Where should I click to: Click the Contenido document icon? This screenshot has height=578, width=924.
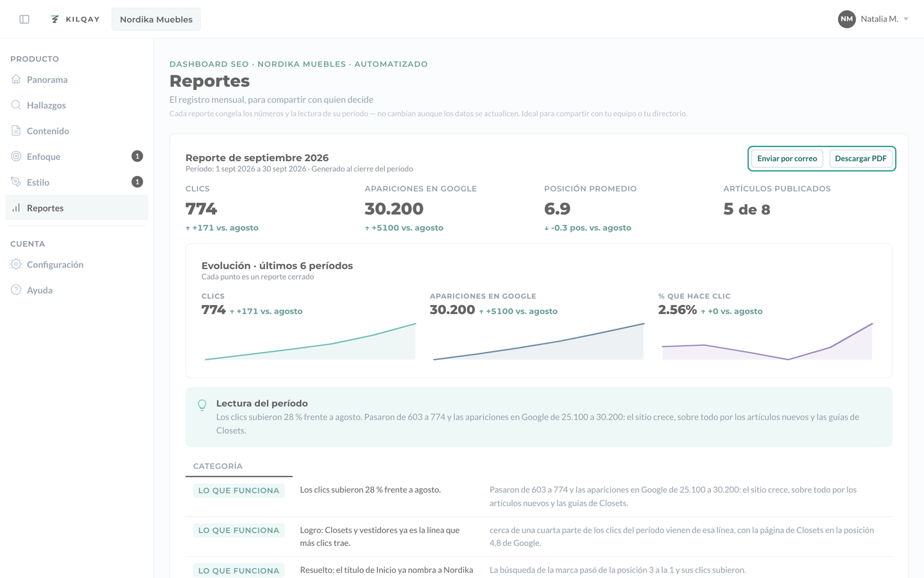click(16, 130)
